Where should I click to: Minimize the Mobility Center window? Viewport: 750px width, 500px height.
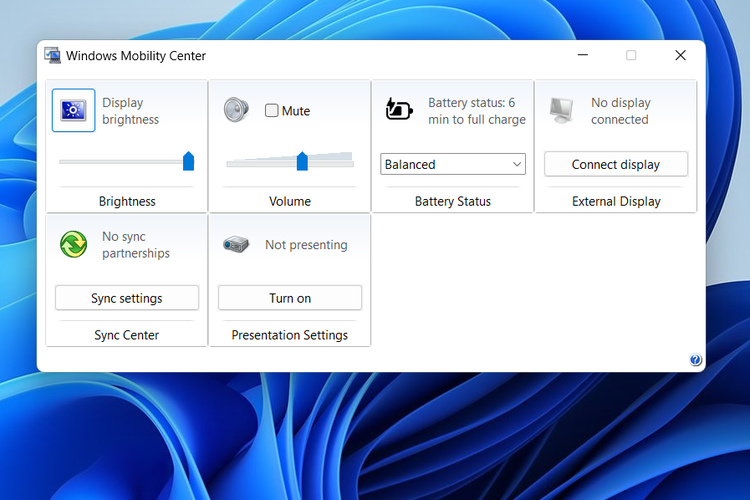[x=582, y=56]
